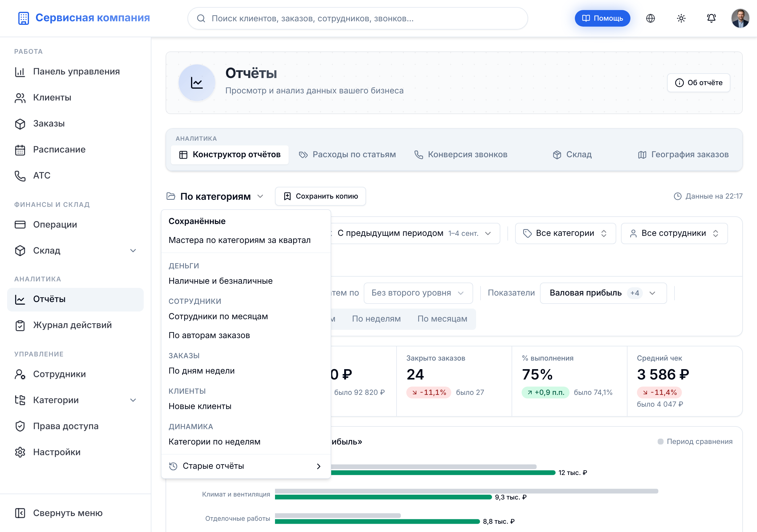Toggle Период сравнения legend marker
The width and height of the screenshot is (757, 532).
660,441
